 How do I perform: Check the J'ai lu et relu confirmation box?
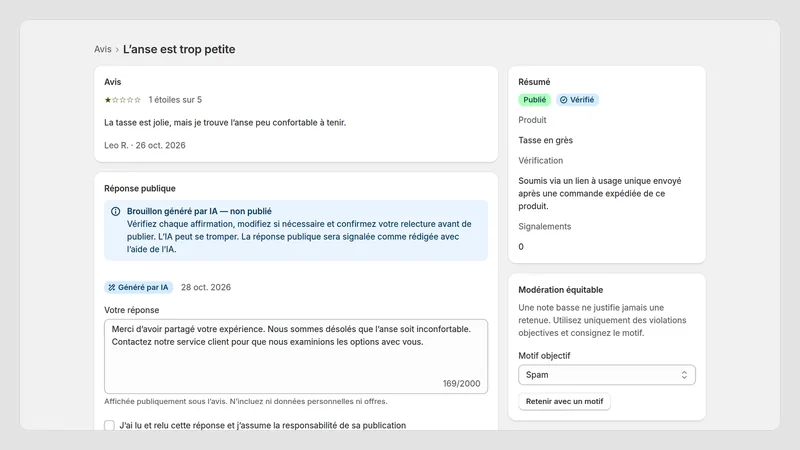click(109, 426)
